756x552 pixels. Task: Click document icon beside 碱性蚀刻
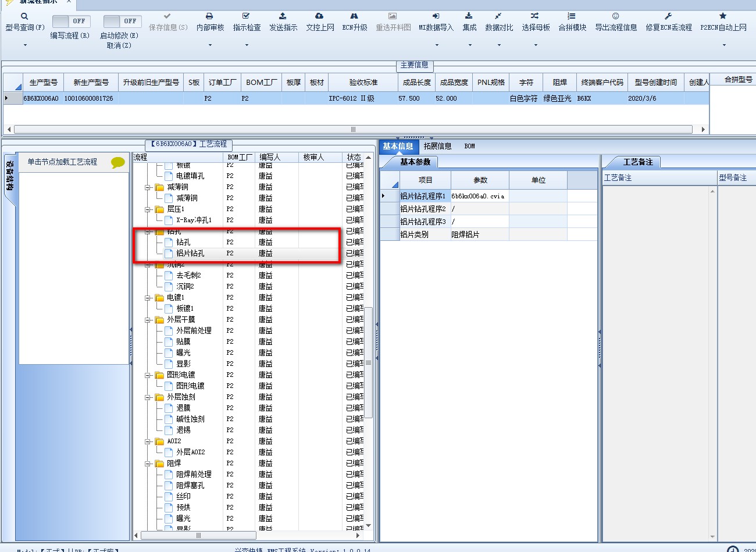(169, 419)
